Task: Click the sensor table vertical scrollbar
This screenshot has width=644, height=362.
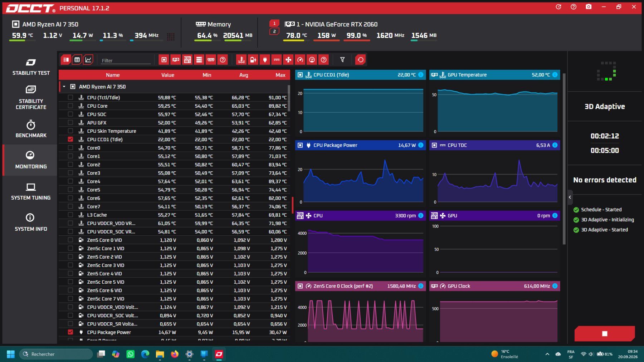Action: pyautogui.click(x=289, y=98)
